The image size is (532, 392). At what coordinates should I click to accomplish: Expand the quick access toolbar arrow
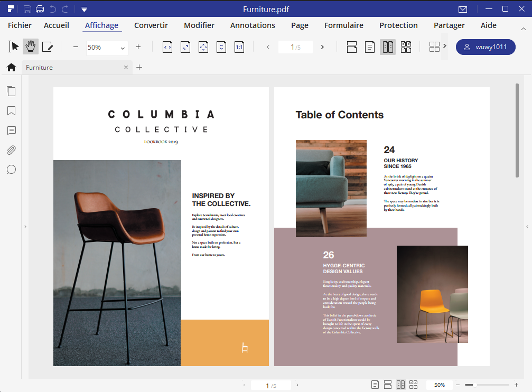(84, 9)
